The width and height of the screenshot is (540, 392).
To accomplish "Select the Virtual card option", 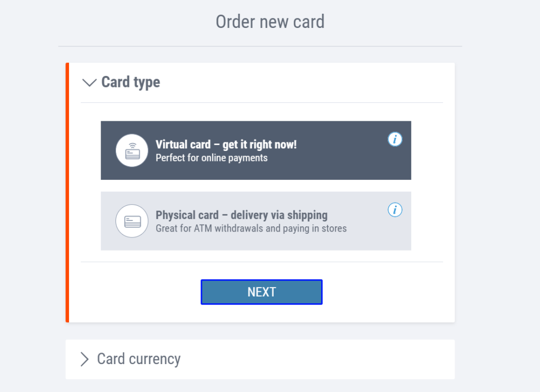I will 256,150.
